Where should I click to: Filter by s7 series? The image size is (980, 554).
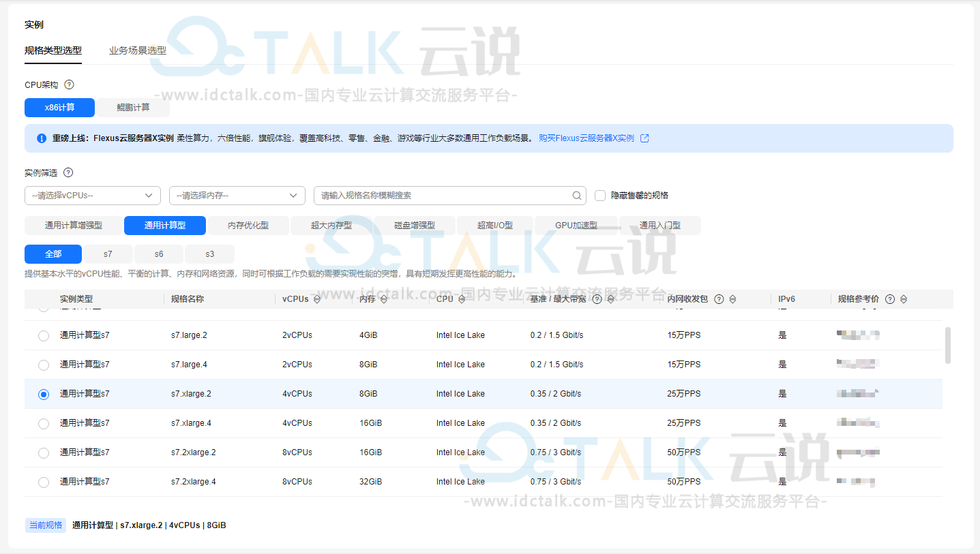click(x=108, y=254)
